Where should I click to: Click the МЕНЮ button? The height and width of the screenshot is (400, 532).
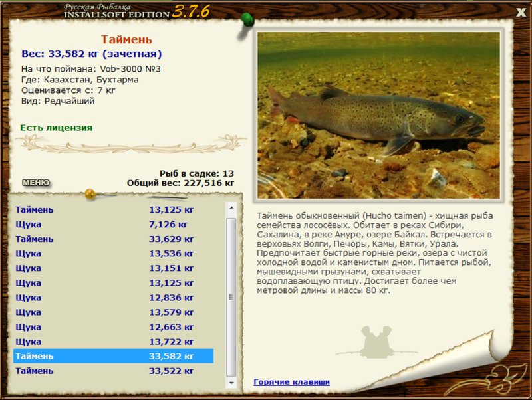36,183
